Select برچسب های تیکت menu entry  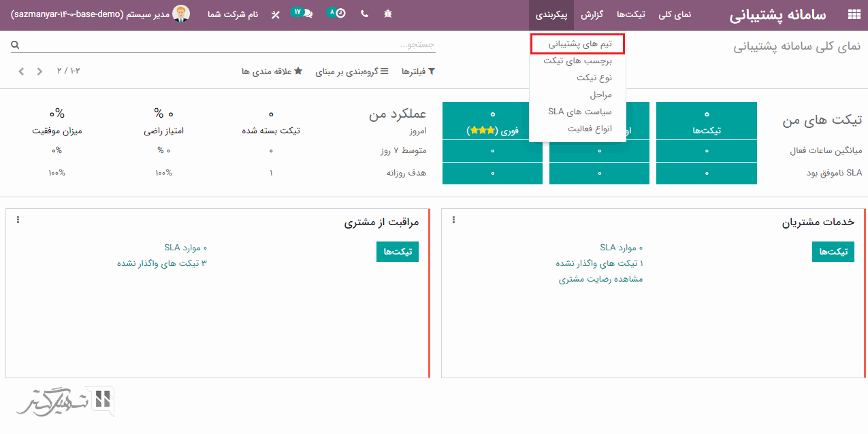(577, 61)
